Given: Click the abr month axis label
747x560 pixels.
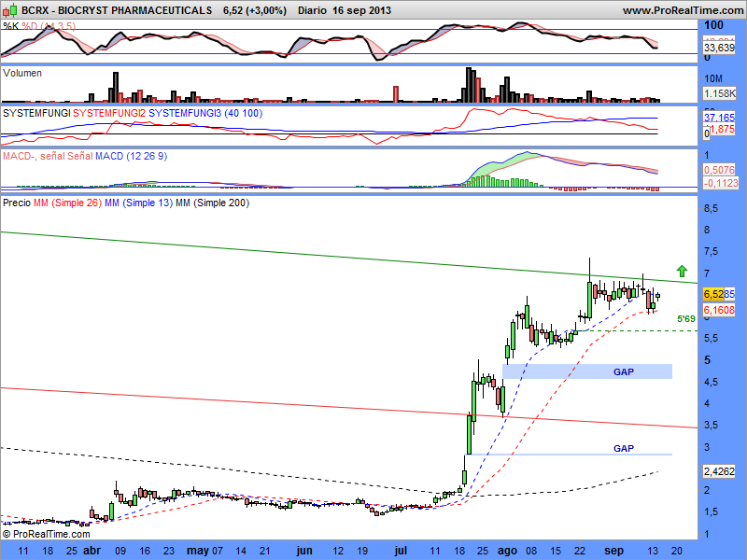Looking at the screenshot, I should pos(92,551).
